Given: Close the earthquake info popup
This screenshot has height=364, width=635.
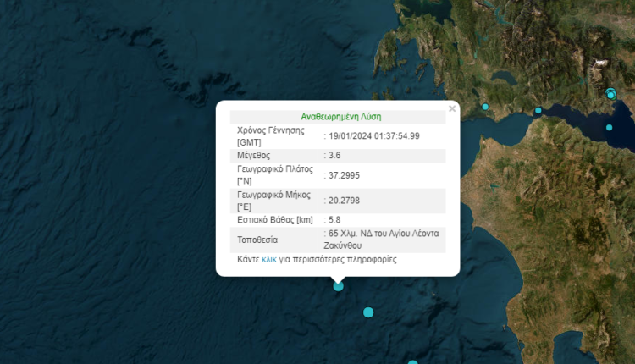Looking at the screenshot, I should point(452,108).
